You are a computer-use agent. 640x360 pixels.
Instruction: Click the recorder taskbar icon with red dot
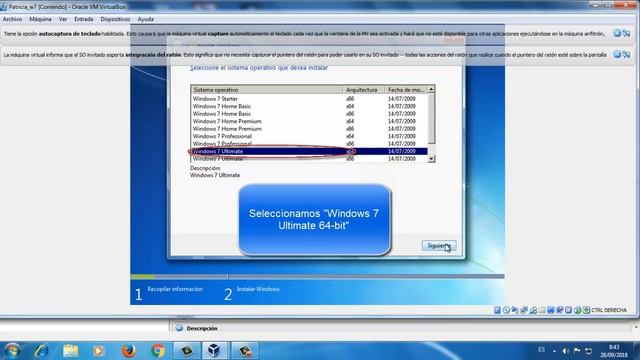245,351
